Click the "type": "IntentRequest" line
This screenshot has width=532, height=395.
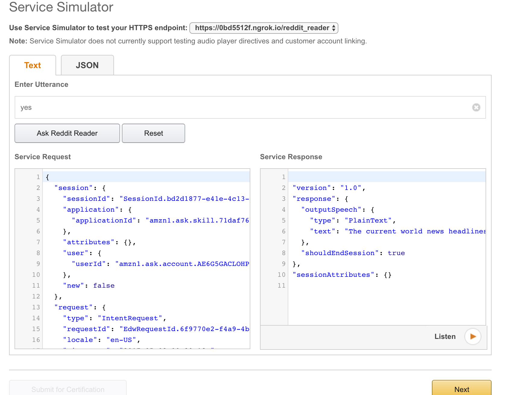(x=115, y=318)
